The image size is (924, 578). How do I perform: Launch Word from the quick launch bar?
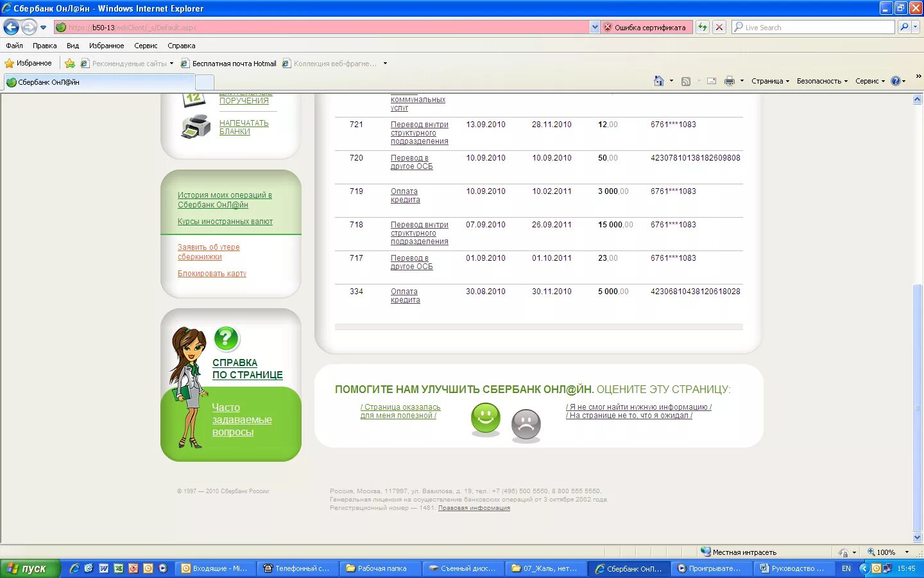point(103,568)
